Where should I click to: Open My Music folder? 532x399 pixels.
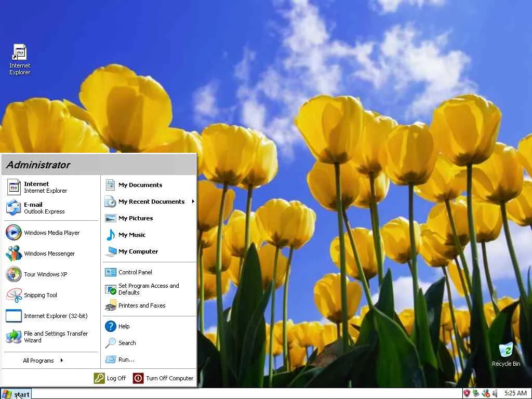tap(149, 235)
